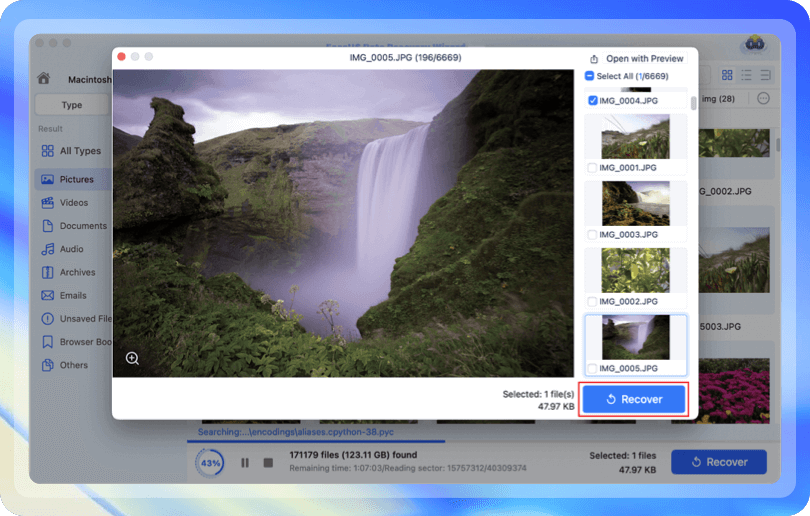810x516 pixels.
Task: Select the Browser Bookmarks category
Action: tap(74, 342)
